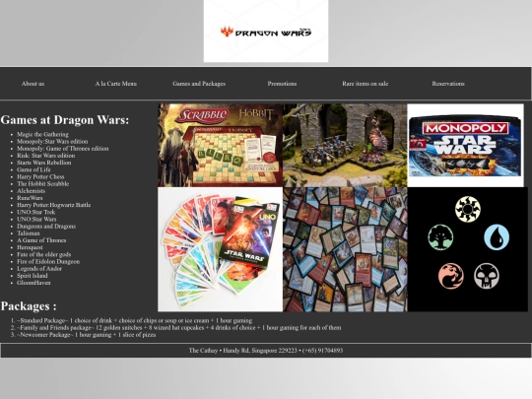Click the 'Games at Dragon Wars:' heading

65,120
